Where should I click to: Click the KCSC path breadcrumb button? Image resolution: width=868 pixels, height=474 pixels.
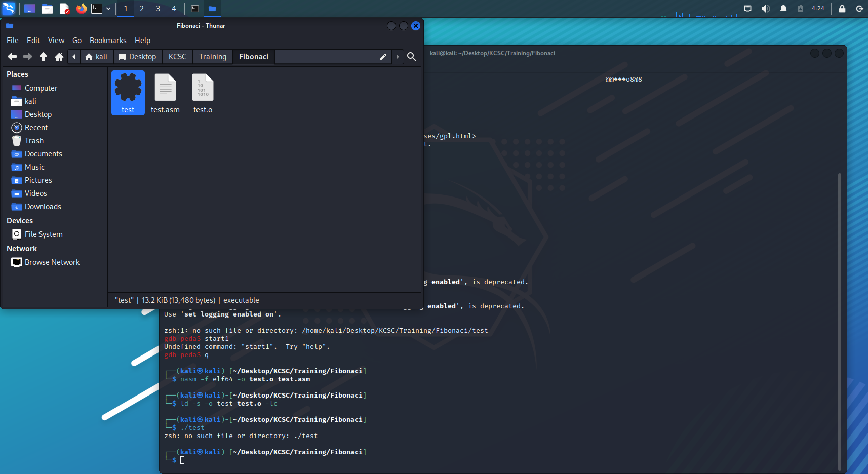[x=177, y=57]
